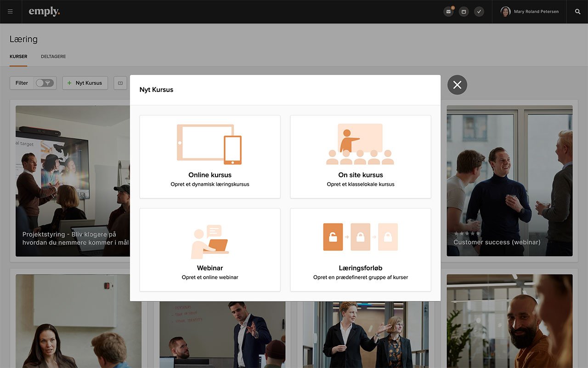Toggle the Filter switch
This screenshot has width=588, height=368.
coord(45,83)
